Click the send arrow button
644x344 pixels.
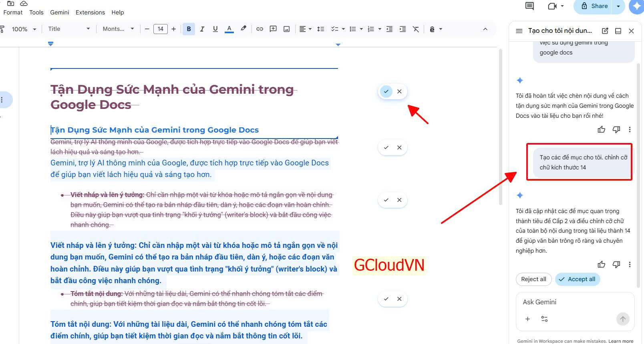click(623, 319)
